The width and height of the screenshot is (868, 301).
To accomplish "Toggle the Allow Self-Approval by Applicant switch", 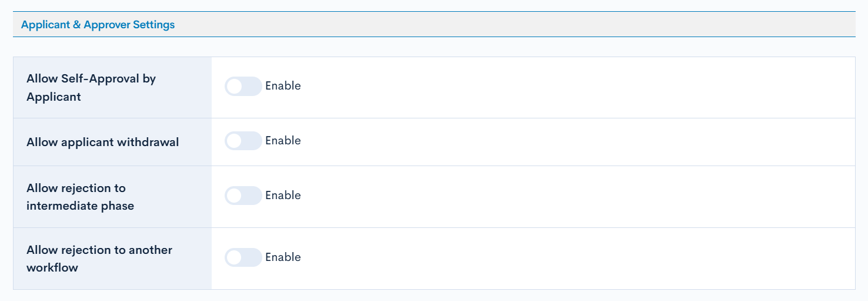I will [243, 86].
